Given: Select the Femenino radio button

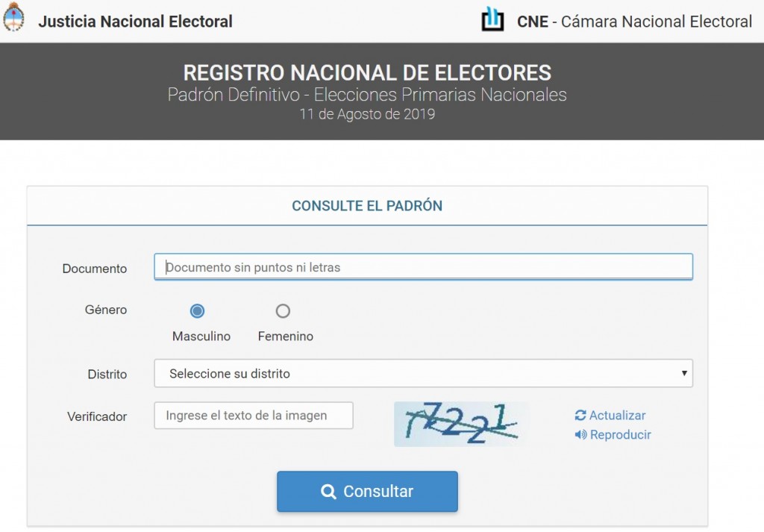Looking at the screenshot, I should pyautogui.click(x=283, y=311).
